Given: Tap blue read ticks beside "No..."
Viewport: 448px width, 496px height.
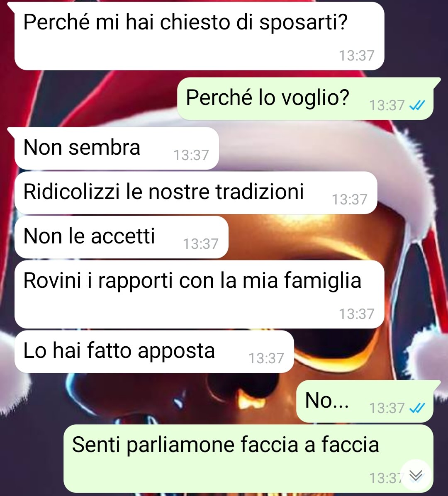Looking at the screenshot, I should coord(417,408).
